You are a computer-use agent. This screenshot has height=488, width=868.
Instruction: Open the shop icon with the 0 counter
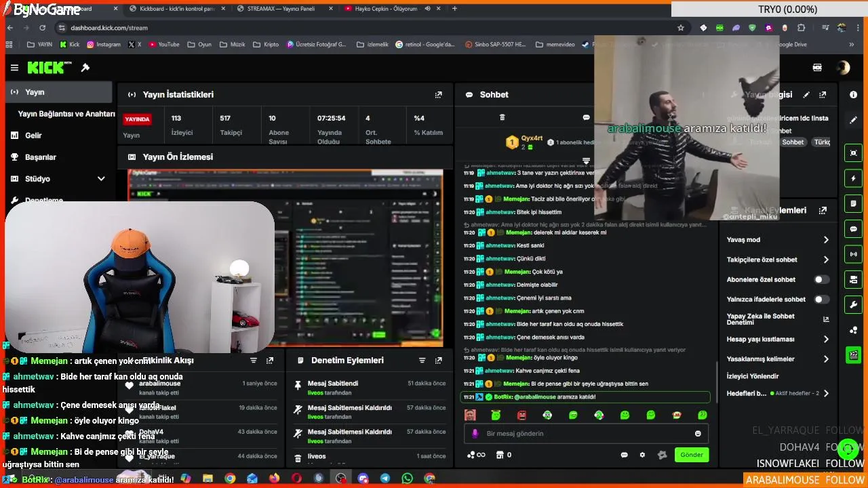504,455
